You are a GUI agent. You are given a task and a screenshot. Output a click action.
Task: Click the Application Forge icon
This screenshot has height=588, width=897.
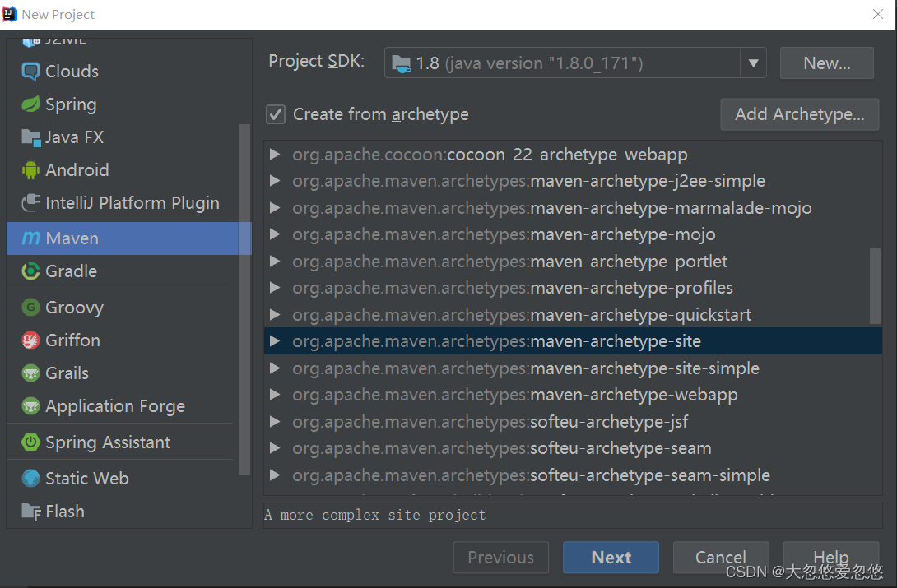[x=30, y=406]
